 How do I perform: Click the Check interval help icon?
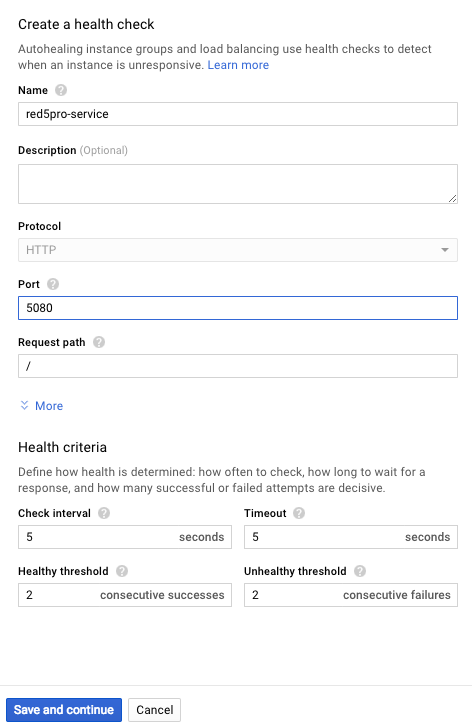(104, 513)
